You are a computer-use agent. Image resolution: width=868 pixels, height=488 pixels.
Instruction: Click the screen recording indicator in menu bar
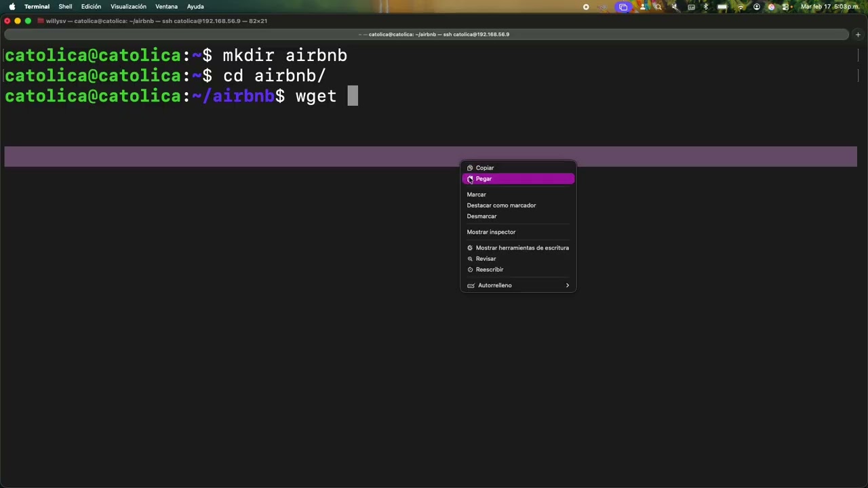tap(586, 7)
